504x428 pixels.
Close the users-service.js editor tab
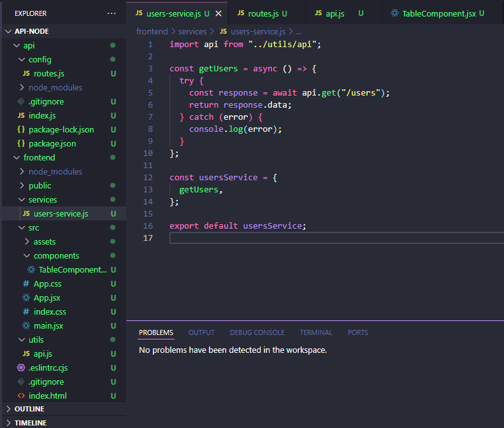pos(219,13)
